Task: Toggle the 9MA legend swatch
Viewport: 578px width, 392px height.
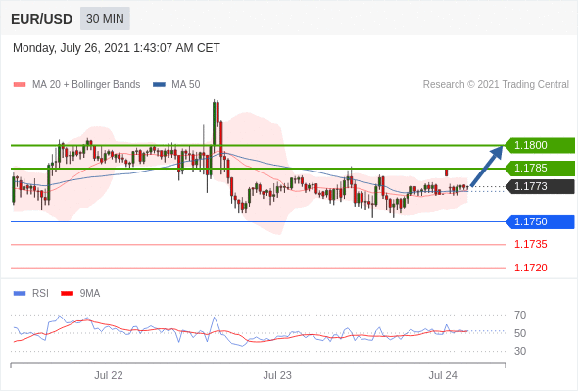Action: point(67,294)
